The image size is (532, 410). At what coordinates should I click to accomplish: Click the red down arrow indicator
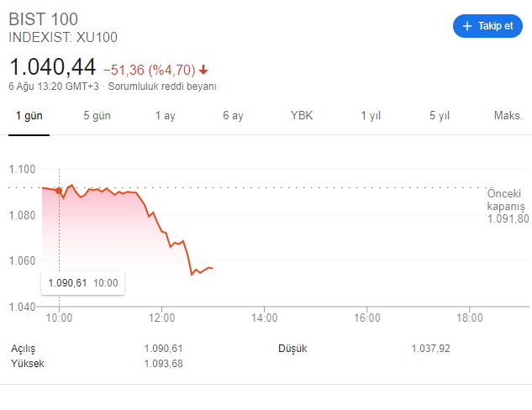[203, 69]
